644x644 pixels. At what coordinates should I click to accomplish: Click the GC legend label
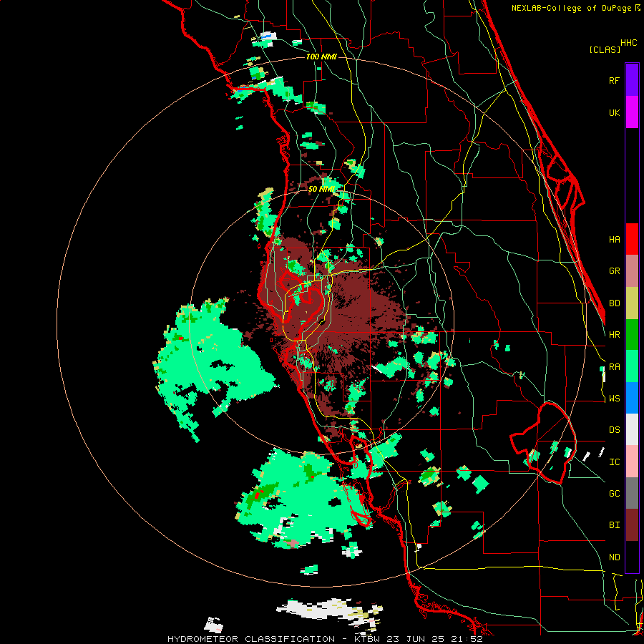(x=614, y=494)
